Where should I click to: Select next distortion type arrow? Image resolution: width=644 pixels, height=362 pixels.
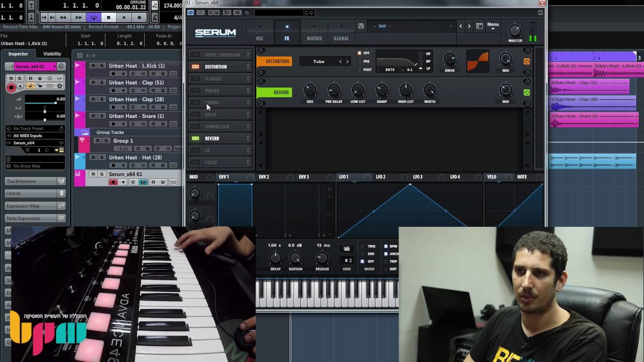pyautogui.click(x=347, y=61)
